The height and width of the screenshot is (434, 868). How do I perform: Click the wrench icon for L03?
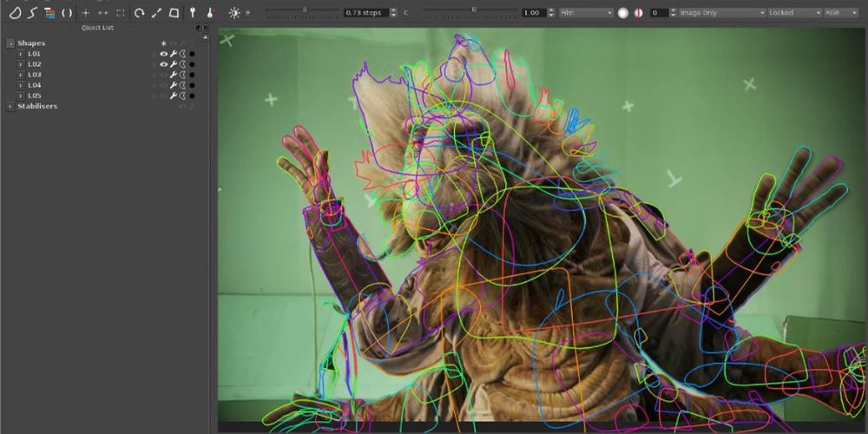coord(173,75)
